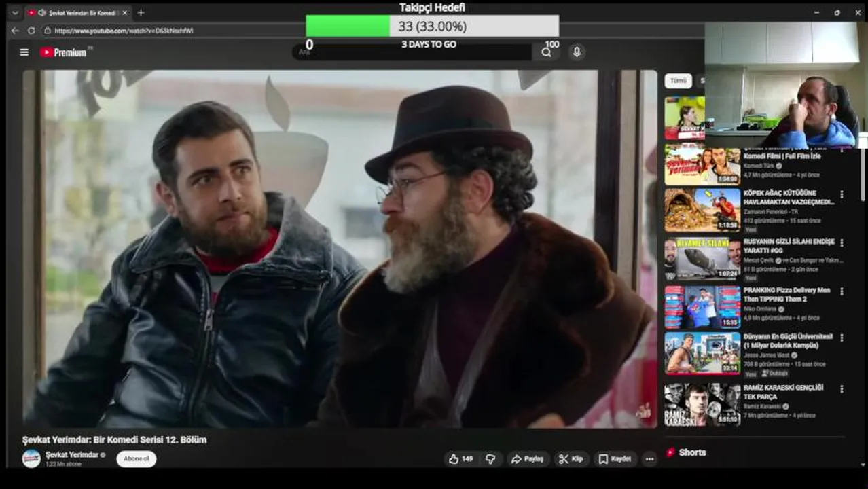The image size is (868, 489).
Task: Save video with Kaydet button
Action: 615,459
